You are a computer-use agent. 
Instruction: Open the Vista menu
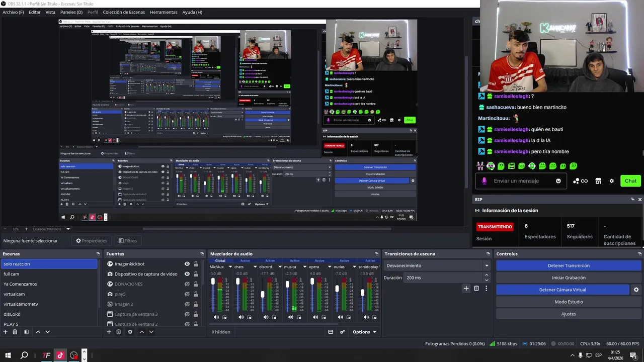click(x=50, y=12)
